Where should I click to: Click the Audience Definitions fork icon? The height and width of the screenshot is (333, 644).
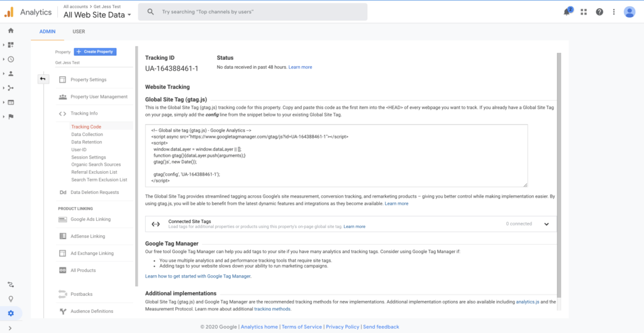(x=63, y=311)
